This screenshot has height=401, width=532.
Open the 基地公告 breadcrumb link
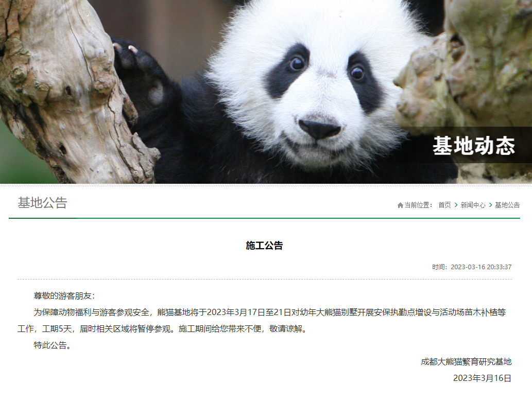507,205
